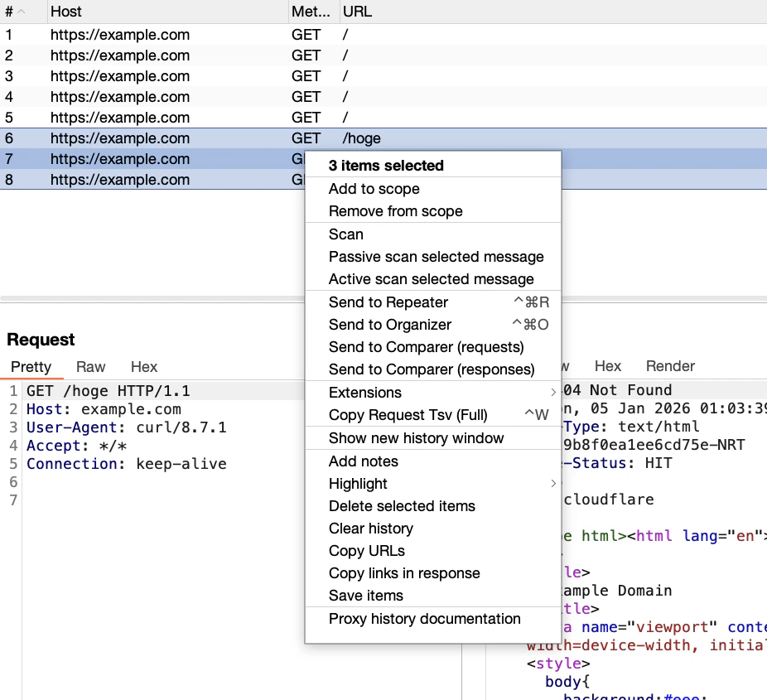Click 'Clear history' menu entry

[x=433, y=529]
